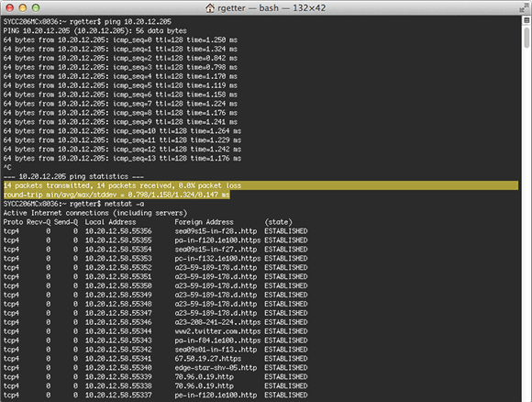Click foreign address '67.50.19.27.https'
The width and height of the screenshot is (532, 402).
[x=208, y=359]
